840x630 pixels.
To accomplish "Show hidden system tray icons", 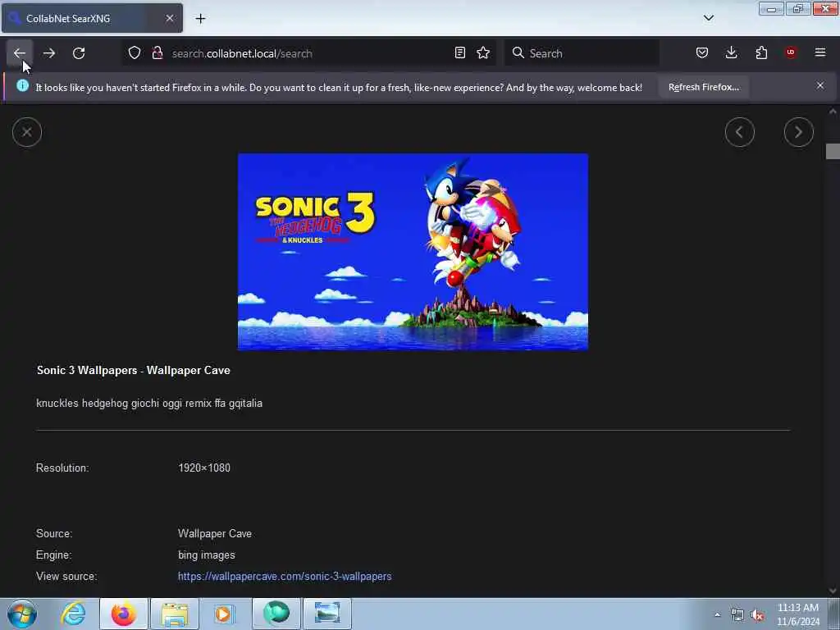I will click(717, 615).
